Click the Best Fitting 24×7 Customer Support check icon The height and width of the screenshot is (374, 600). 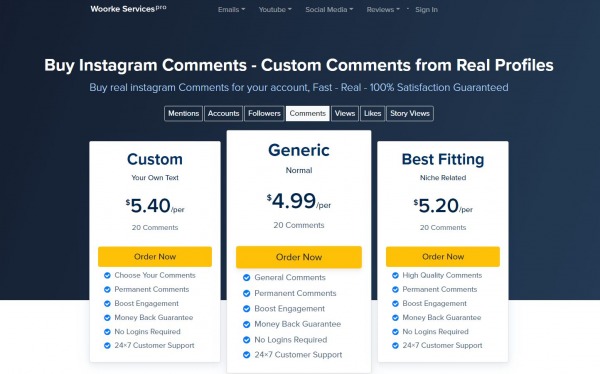pyautogui.click(x=395, y=346)
